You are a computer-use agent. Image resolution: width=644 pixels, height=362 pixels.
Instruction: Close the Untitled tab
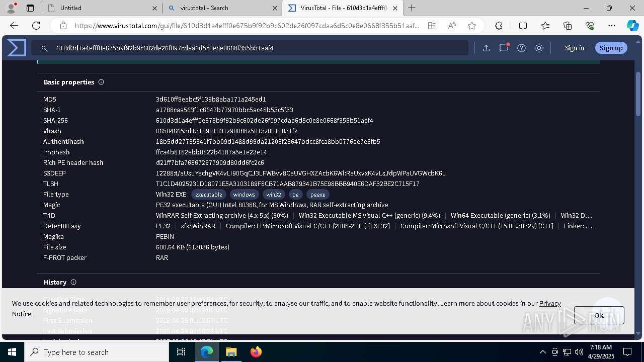click(x=154, y=8)
